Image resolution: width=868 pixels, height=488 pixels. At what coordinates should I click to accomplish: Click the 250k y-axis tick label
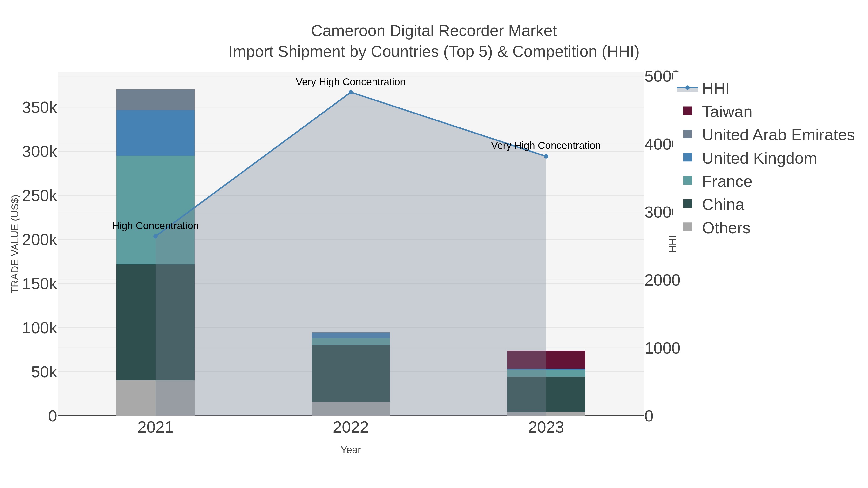(x=40, y=196)
